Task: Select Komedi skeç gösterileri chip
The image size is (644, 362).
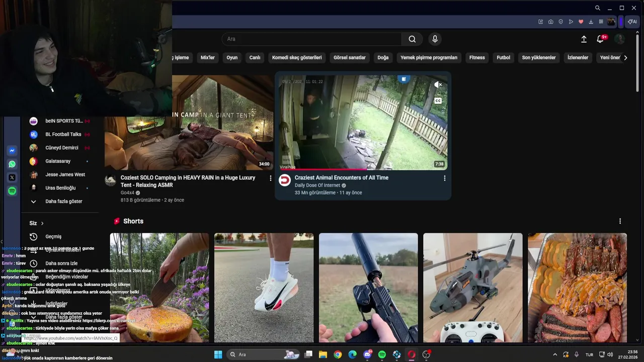Action: tap(297, 57)
